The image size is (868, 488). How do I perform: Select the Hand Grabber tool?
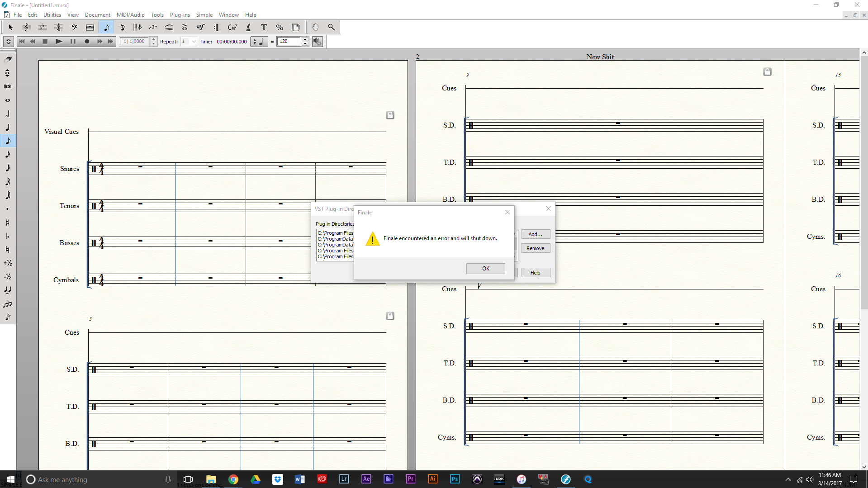315,28
